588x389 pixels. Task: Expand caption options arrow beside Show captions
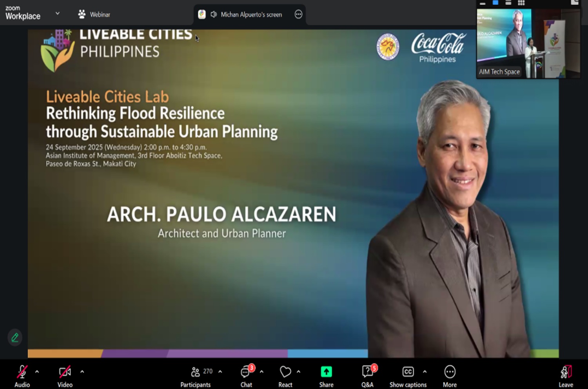425,371
